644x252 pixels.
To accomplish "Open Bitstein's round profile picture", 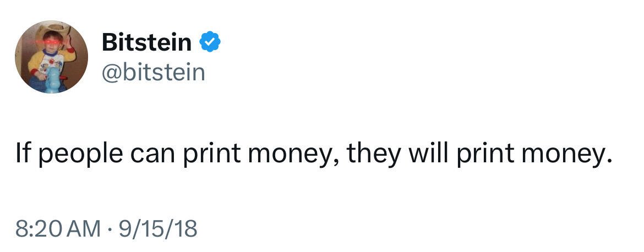I will coord(51,57).
